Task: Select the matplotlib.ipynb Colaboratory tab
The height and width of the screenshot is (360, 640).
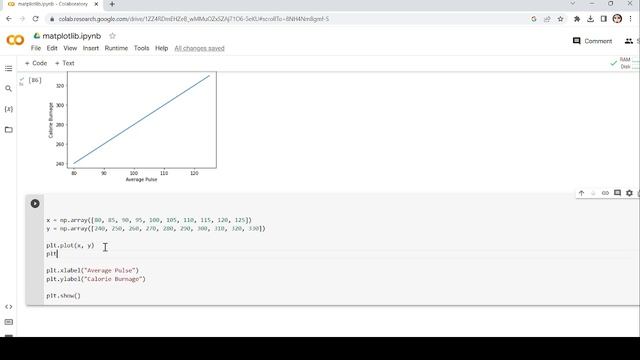Action: pos(52,4)
